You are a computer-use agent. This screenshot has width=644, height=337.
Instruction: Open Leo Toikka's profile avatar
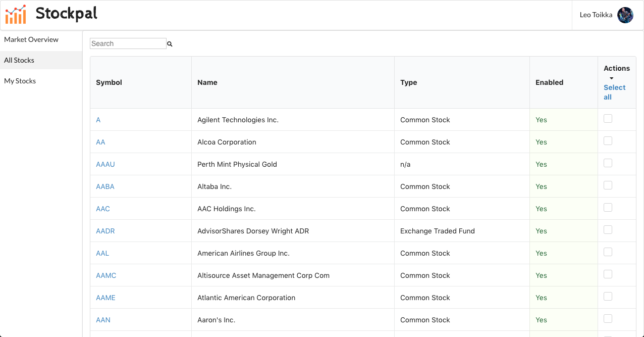tap(625, 15)
